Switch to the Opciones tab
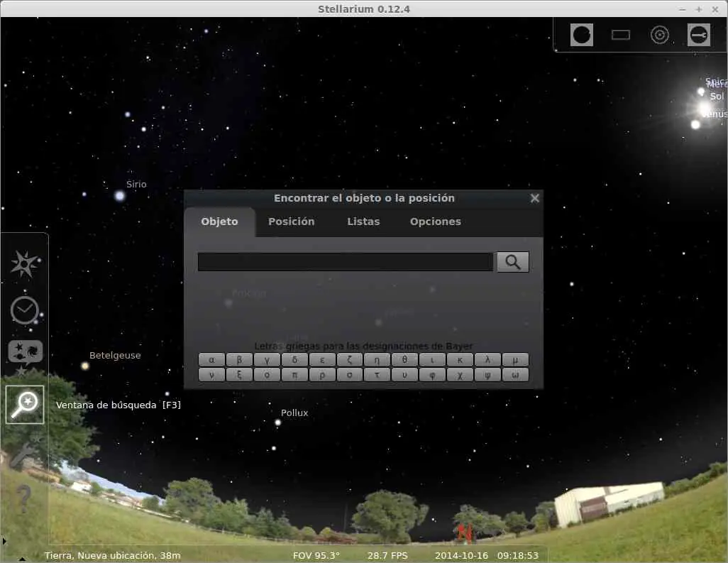Image resolution: width=728 pixels, height=563 pixels. (x=435, y=222)
